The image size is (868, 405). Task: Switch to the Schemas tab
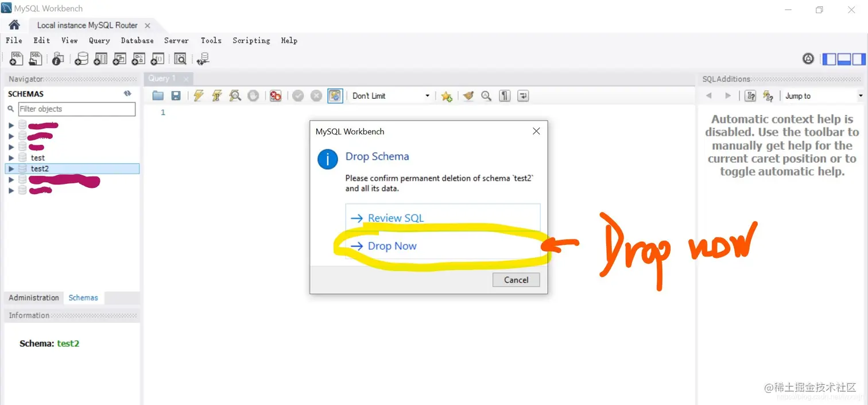[83, 298]
